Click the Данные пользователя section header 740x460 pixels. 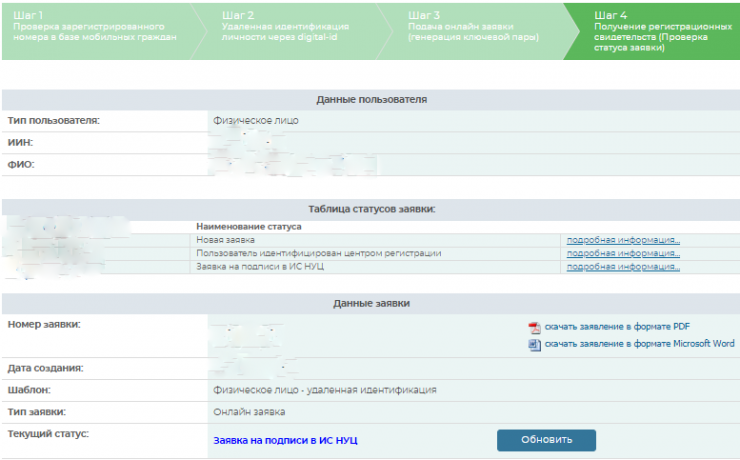(x=371, y=100)
